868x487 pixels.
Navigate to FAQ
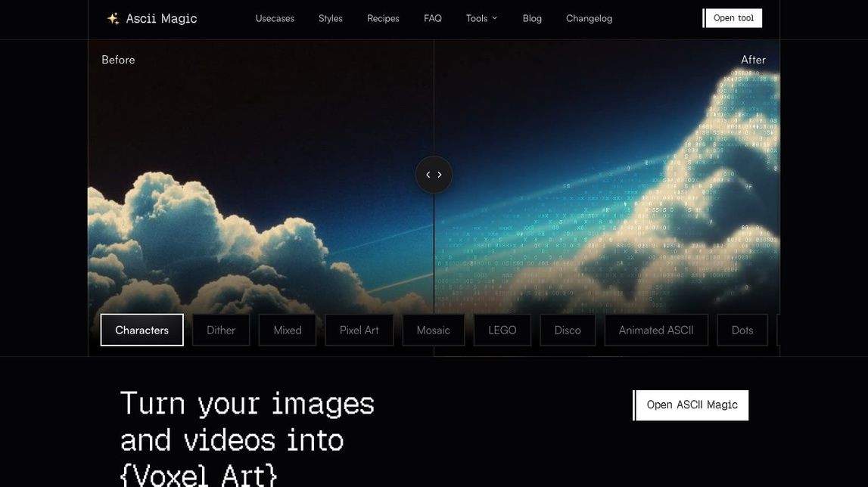click(x=432, y=18)
